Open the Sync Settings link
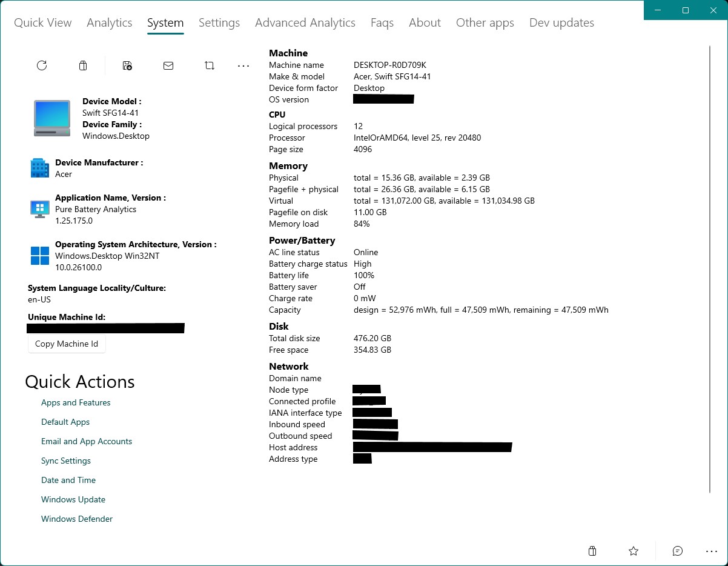 pos(66,461)
